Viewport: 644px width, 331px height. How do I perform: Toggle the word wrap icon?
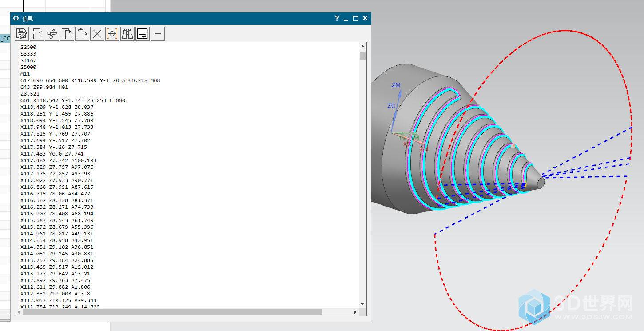[143, 33]
